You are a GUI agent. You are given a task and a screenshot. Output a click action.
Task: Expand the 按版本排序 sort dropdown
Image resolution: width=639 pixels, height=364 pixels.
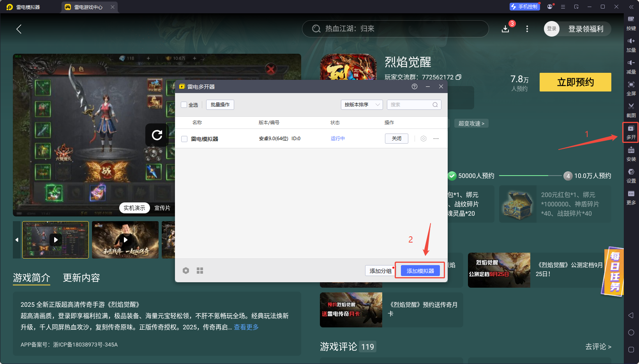[362, 105]
